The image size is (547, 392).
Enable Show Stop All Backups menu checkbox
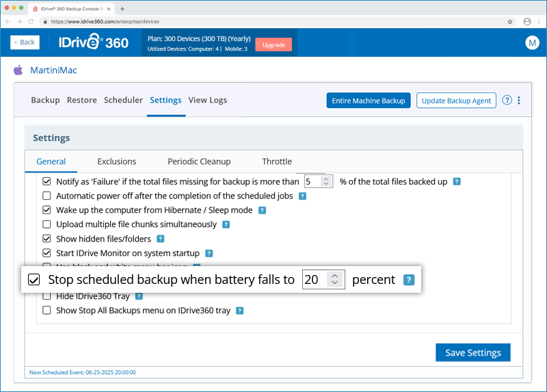[x=46, y=311]
